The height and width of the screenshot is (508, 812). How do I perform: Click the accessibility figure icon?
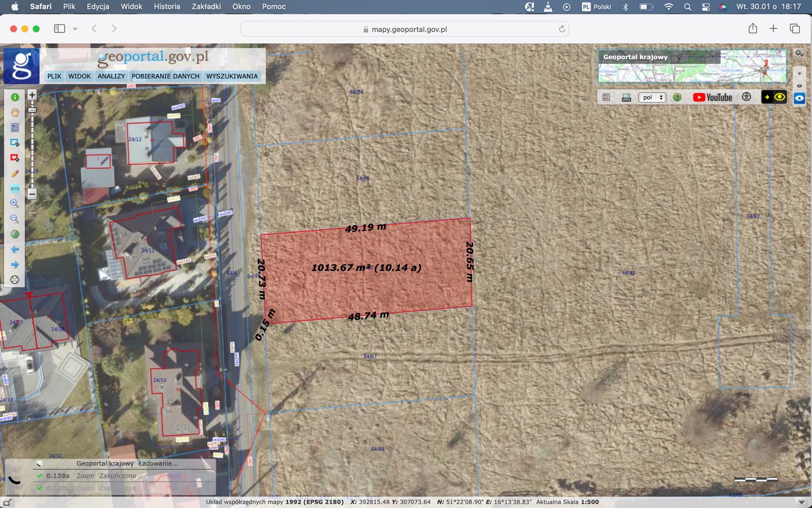746,97
